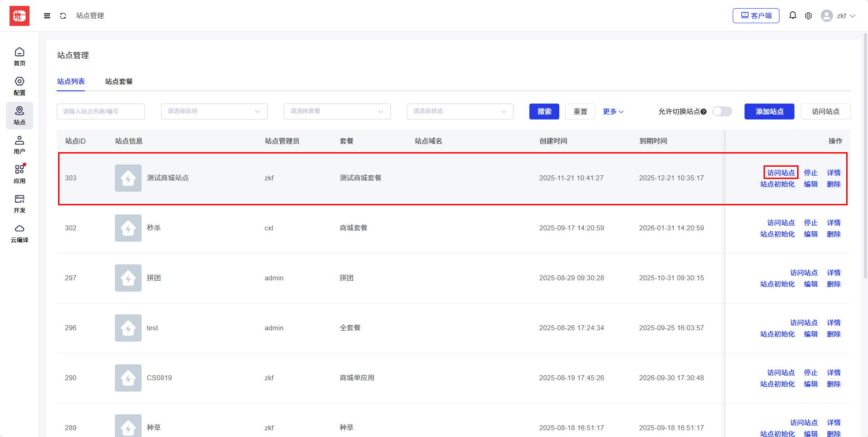Switch to the 站点套餐 tab
Screen dimensions: 868x437
pyautogui.click(x=119, y=81)
